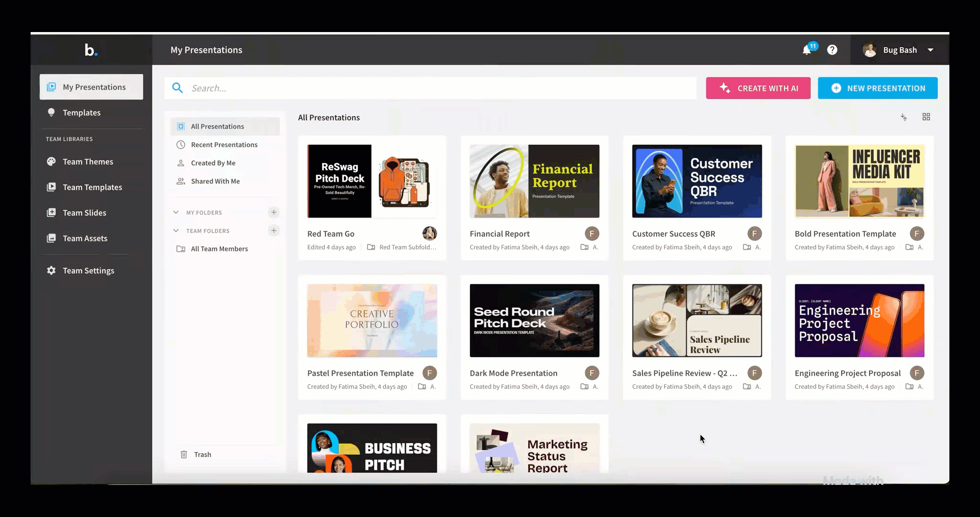
Task: Click folder icon on Customer Success QBR card
Action: point(747,247)
